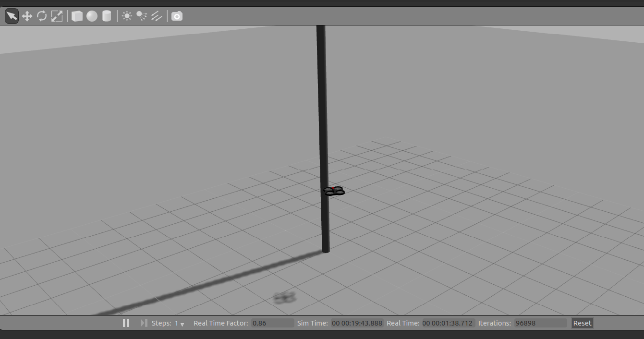
Task: Choose the translate mode tool
Action: point(27,16)
